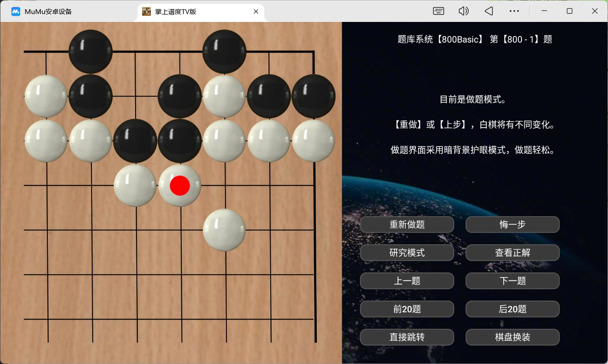Jump back with 前20题 button
Viewport: 608px width, 364px height.
[x=407, y=309]
